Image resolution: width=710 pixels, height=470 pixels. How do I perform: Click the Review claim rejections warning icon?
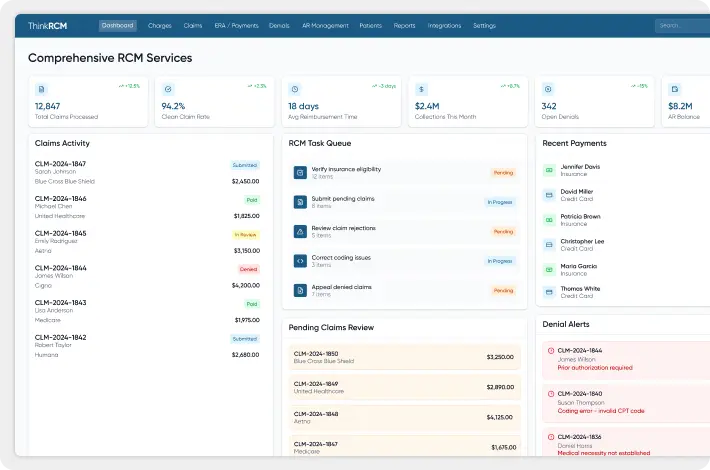300,231
